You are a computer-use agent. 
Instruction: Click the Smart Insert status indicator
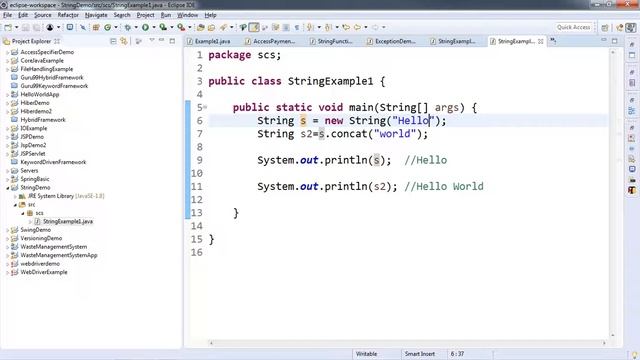420,354
